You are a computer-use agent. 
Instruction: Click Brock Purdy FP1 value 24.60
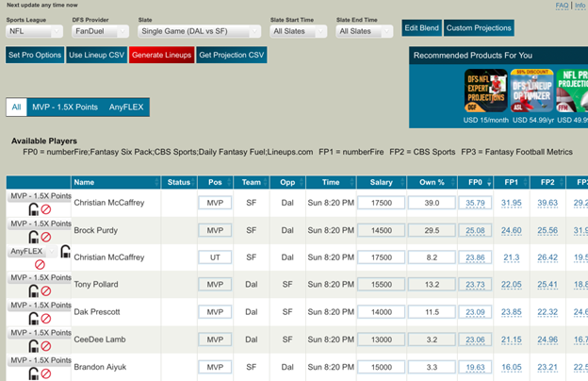[x=512, y=230]
